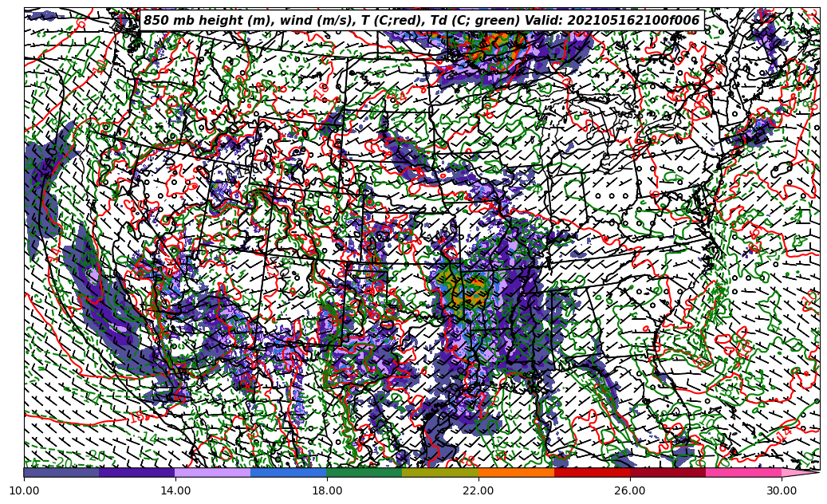The height and width of the screenshot is (504, 827).
Task: Select the red 24–26 colorbar segment
Action: point(592,472)
